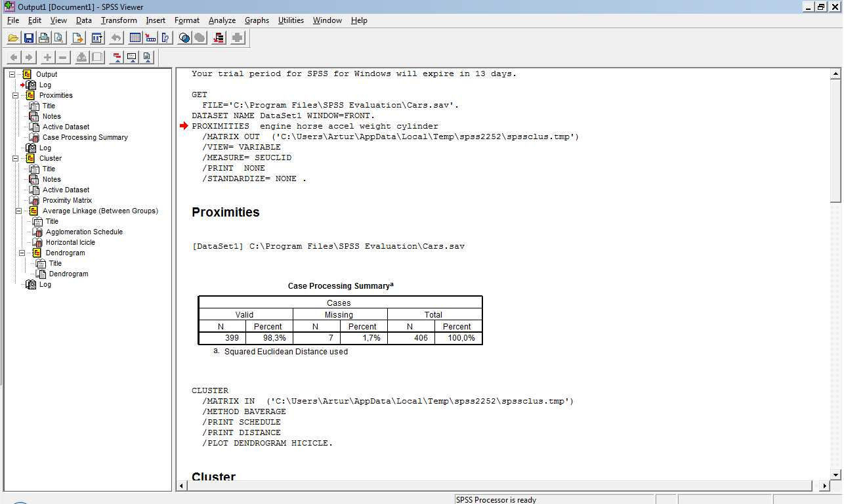
Task: Click the Designate Window plus icon
Action: pyautogui.click(x=238, y=38)
